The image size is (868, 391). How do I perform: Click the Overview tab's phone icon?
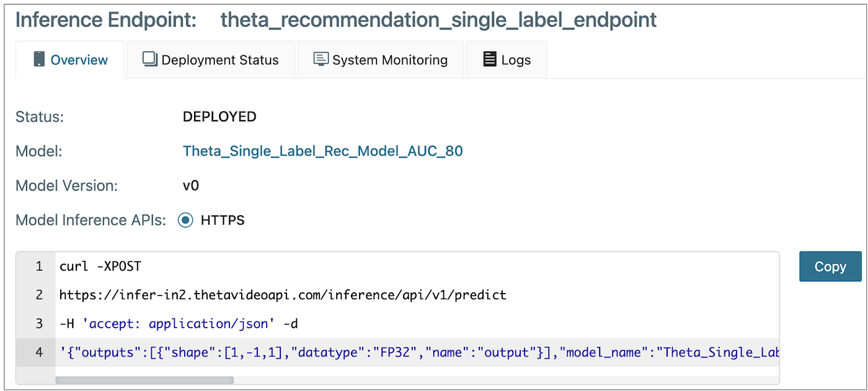pyautogui.click(x=39, y=60)
